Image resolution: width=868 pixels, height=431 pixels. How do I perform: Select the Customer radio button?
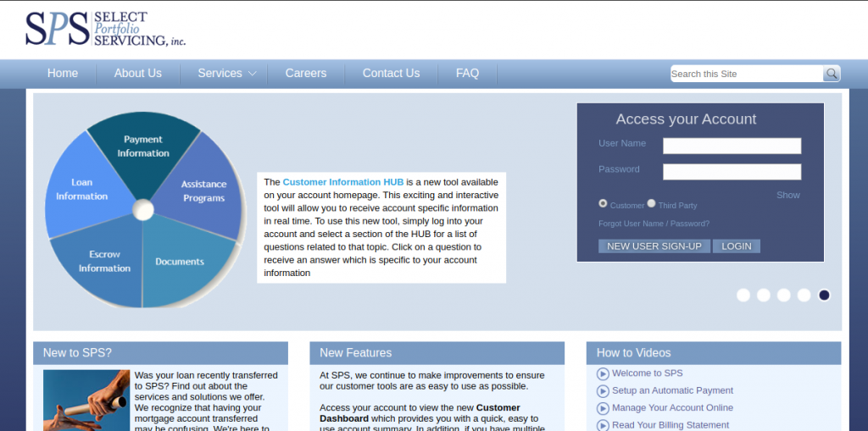click(603, 203)
